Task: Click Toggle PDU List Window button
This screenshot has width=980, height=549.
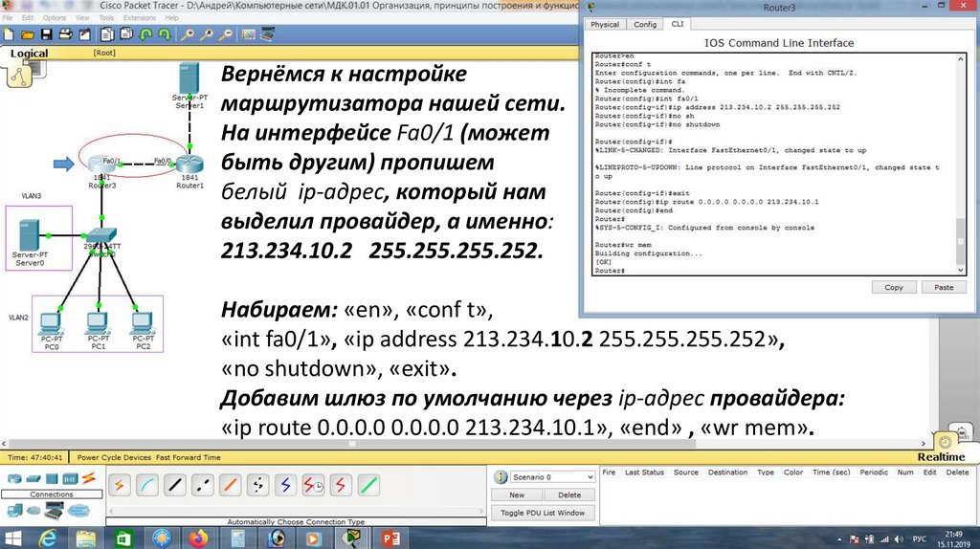Action: [x=543, y=513]
